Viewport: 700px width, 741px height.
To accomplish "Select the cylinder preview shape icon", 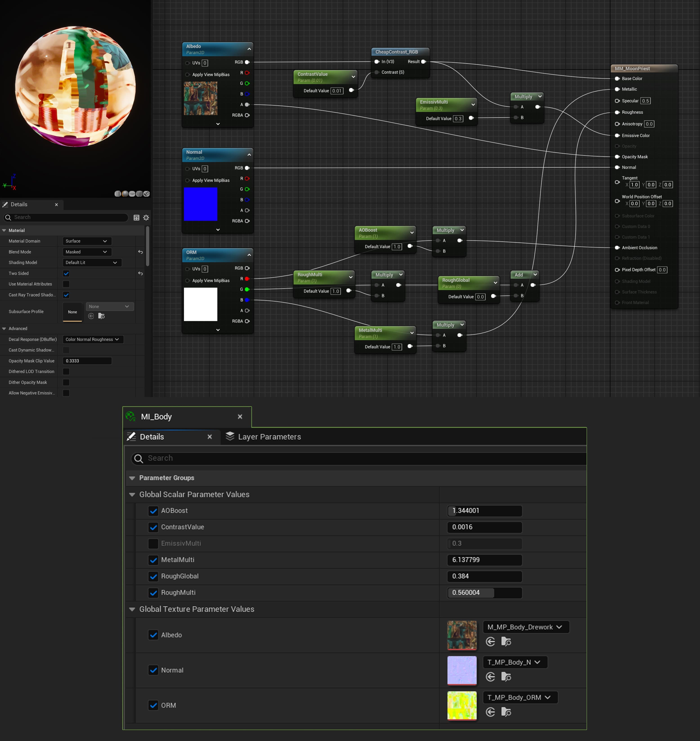I will pos(118,194).
